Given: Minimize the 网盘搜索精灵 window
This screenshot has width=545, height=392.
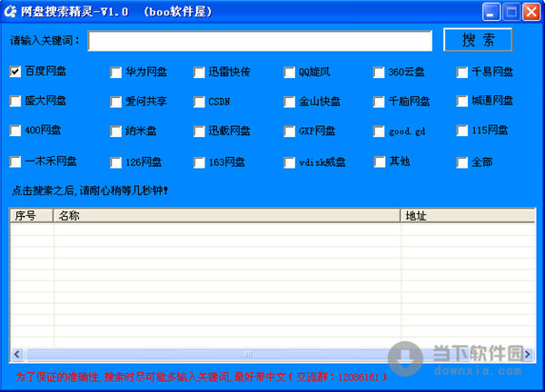Looking at the screenshot, I should pos(490,12).
